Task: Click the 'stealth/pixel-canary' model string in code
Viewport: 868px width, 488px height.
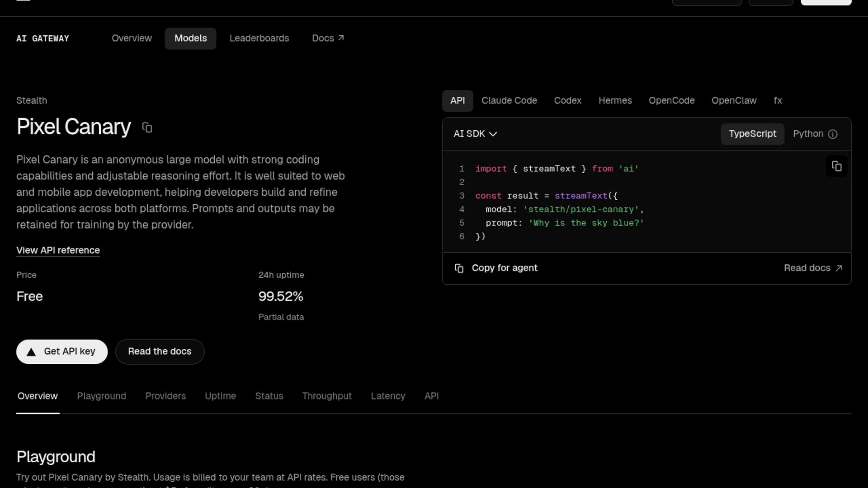Action: pos(581,210)
